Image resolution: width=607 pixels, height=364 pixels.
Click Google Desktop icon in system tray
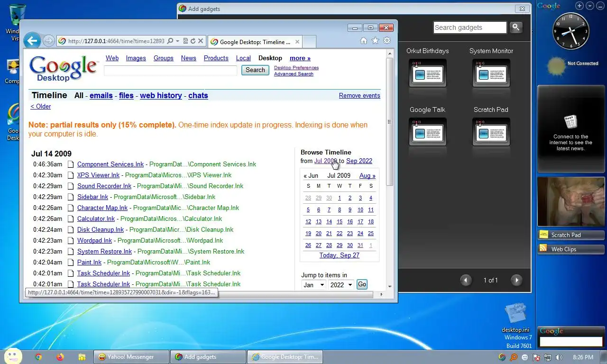(x=502, y=357)
